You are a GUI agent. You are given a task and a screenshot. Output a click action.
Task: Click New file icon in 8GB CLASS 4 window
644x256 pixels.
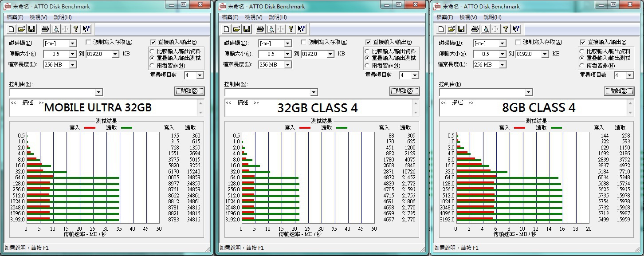[441, 29]
